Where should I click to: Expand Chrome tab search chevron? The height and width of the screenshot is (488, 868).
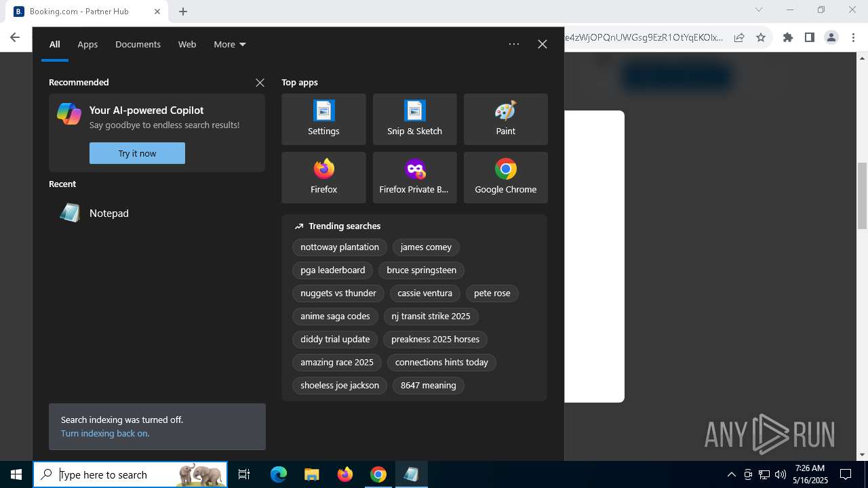tap(759, 9)
